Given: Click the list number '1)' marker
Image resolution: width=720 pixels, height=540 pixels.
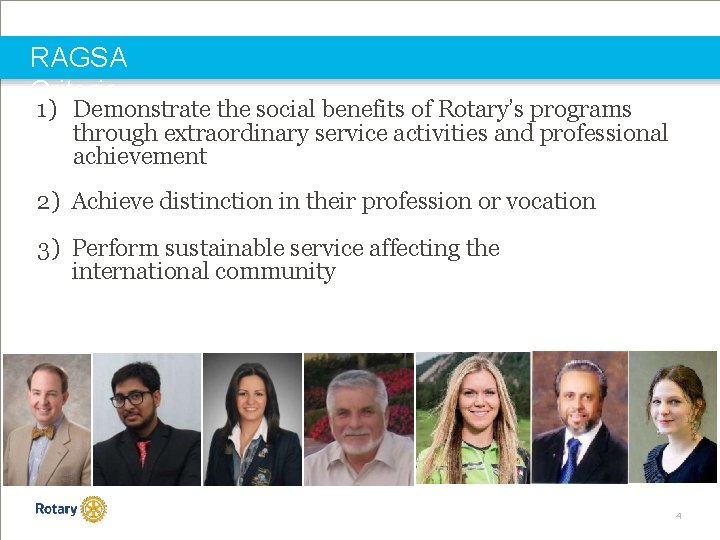Looking at the screenshot, I should tap(50, 109).
